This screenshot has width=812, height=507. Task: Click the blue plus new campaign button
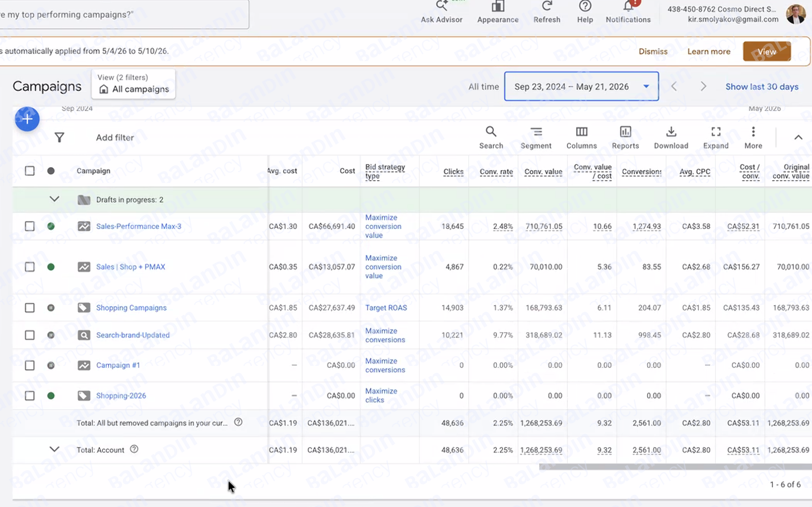click(27, 119)
